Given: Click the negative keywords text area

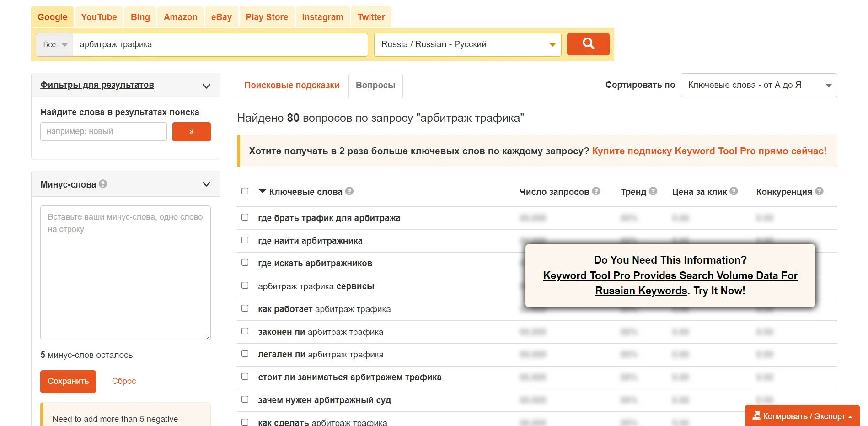Looking at the screenshot, I should tap(125, 273).
